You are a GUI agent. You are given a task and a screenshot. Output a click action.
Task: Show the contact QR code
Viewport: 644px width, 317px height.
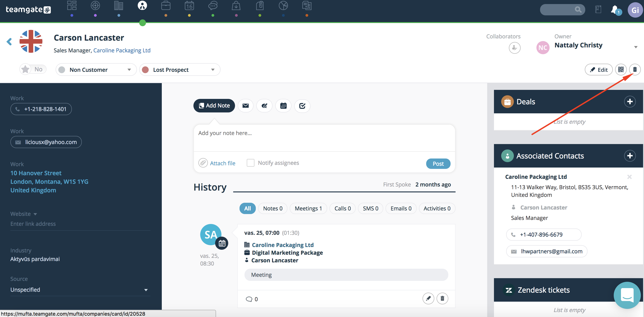tap(621, 70)
